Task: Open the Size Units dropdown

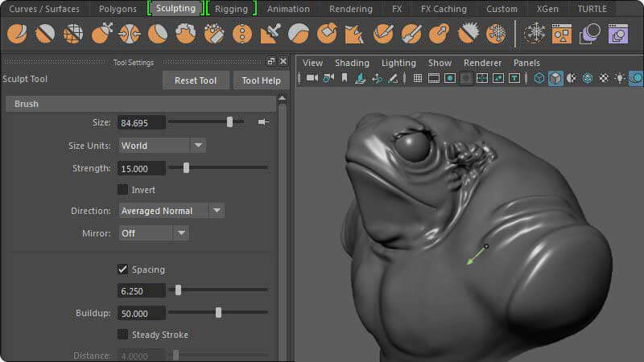Action: pos(162,146)
